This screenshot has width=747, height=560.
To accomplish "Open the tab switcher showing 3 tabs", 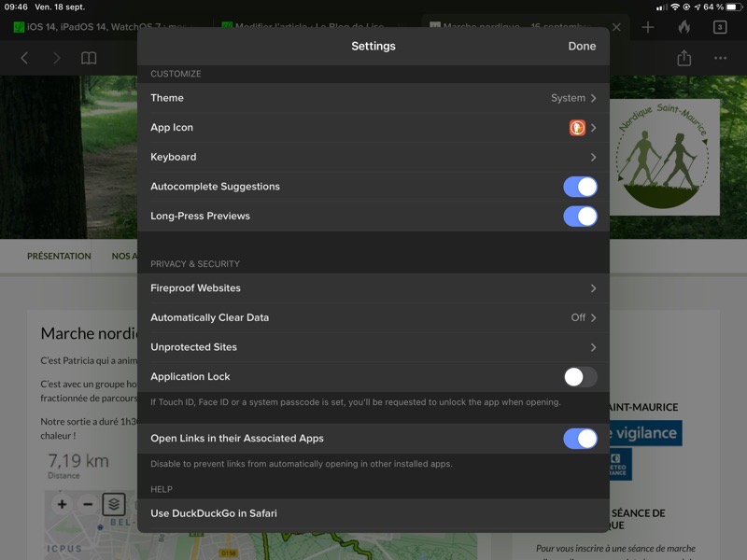I will (720, 27).
